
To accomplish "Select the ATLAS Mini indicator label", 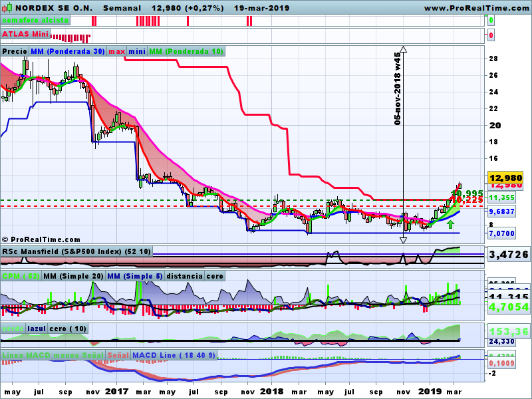I will click(x=25, y=34).
